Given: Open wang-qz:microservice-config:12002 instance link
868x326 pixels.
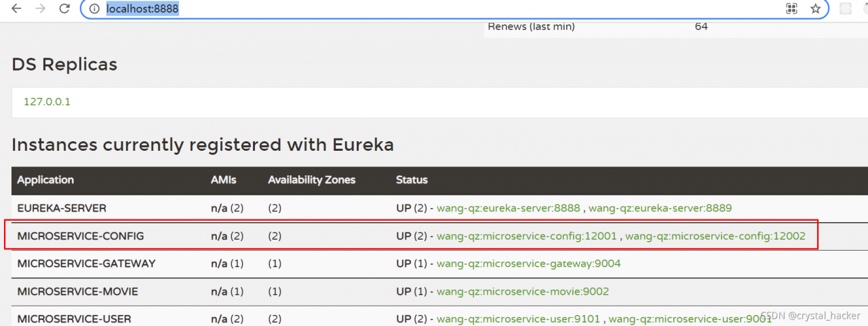Looking at the screenshot, I should pos(715,236).
